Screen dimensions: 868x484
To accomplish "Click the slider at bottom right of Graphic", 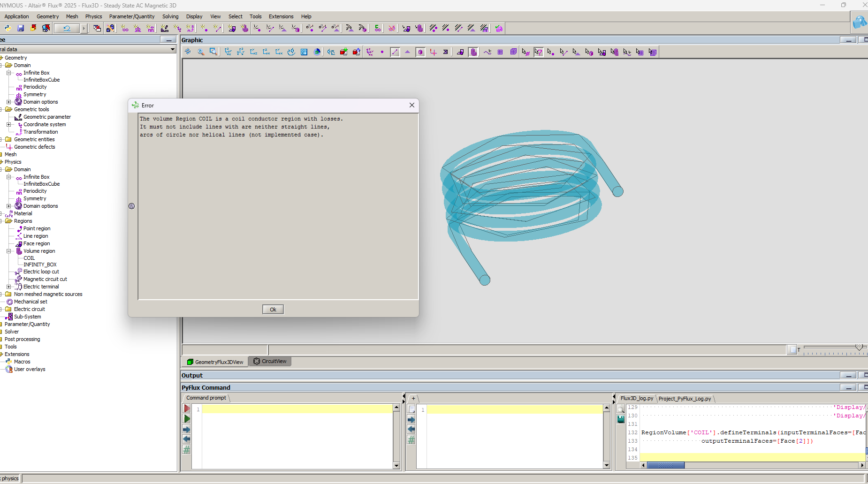I will pos(859,348).
